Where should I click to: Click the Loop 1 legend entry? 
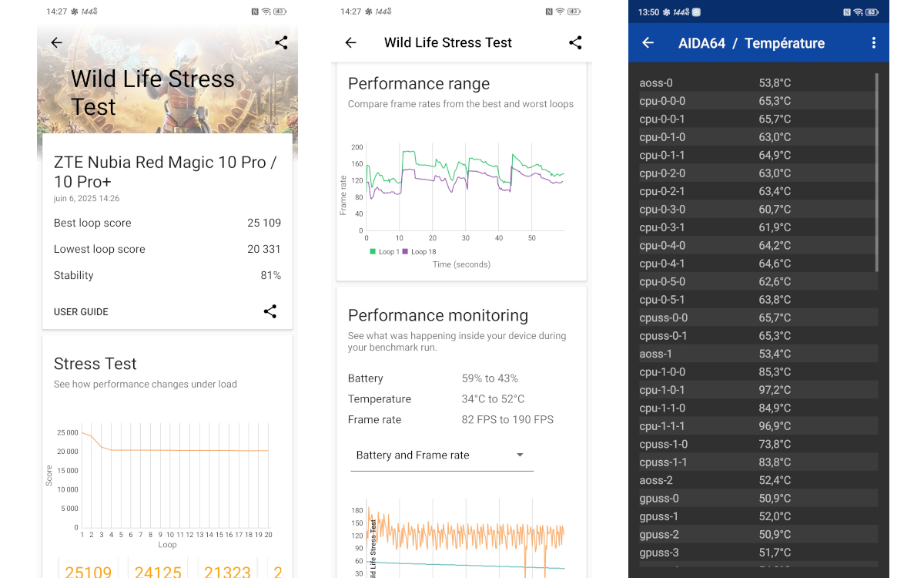pos(383,252)
